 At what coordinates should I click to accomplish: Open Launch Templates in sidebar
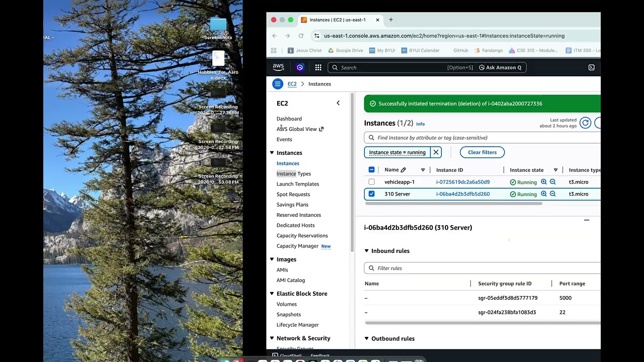tap(297, 184)
